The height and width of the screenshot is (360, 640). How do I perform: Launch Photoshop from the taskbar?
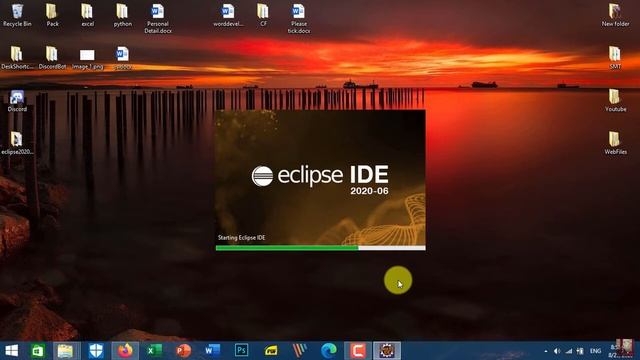241,351
